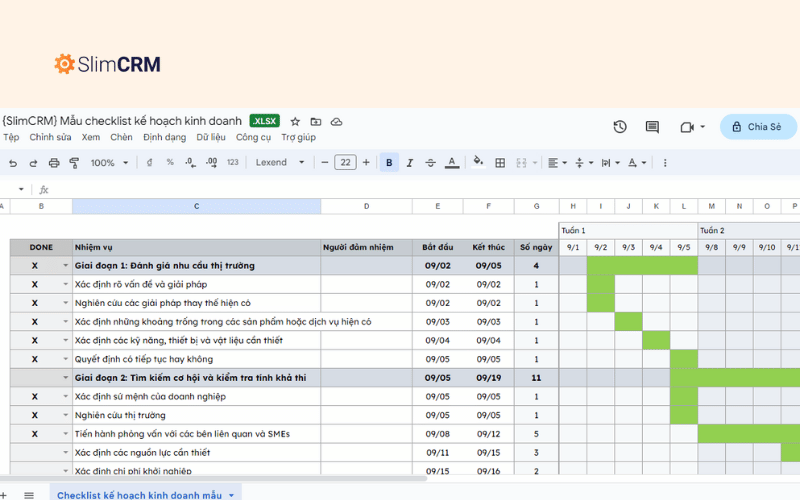Open the Định dạng menu

click(164, 138)
